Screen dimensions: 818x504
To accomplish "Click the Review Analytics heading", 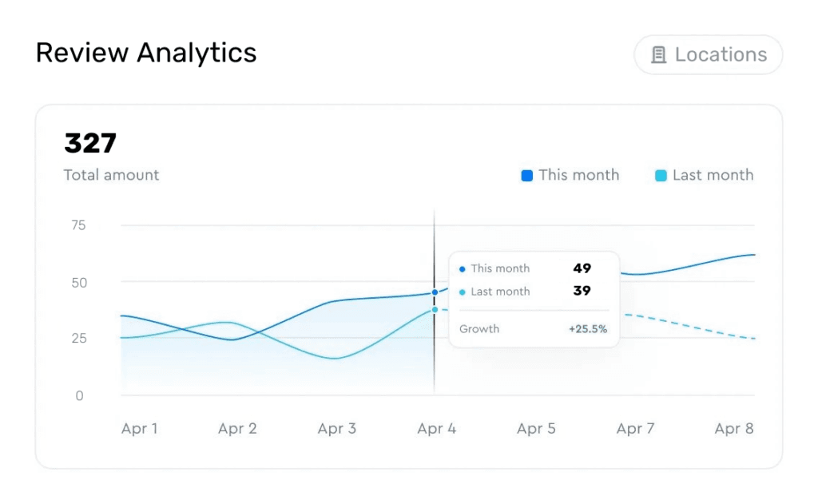I will pos(146,54).
